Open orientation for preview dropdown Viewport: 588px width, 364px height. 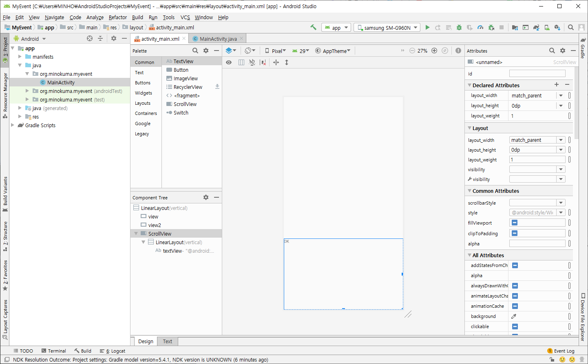250,51
